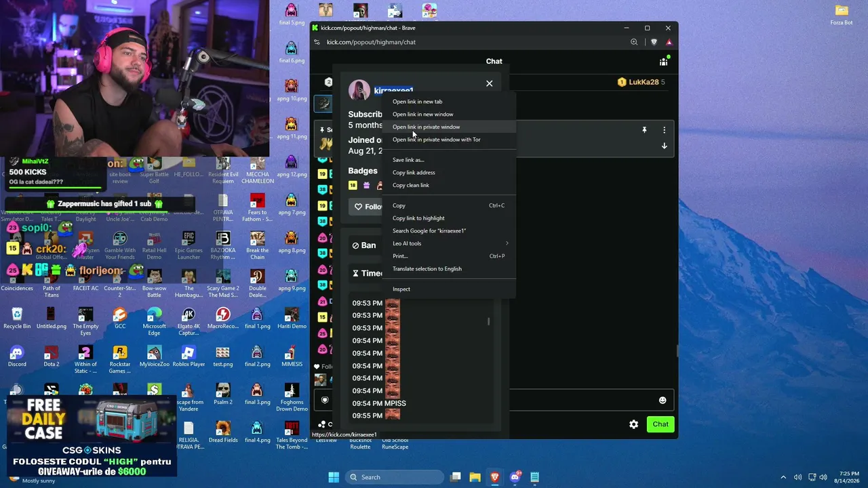The image size is (868, 488).
Task: Select the Forza Bot desktop folder
Action: click(842, 14)
